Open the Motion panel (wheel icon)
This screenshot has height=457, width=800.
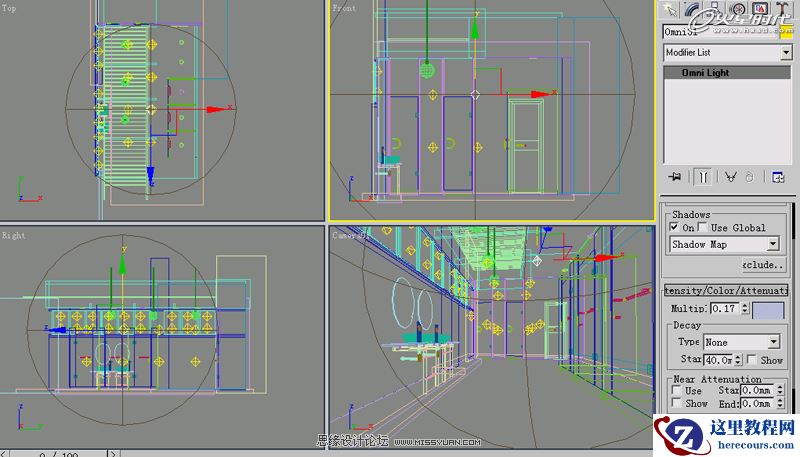(x=737, y=10)
